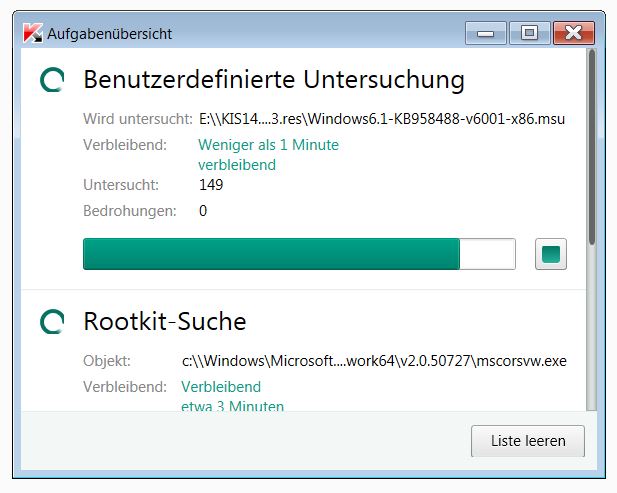Click the Bedrohungen count 0
Viewport: 617px width, 493px height.
coord(203,211)
